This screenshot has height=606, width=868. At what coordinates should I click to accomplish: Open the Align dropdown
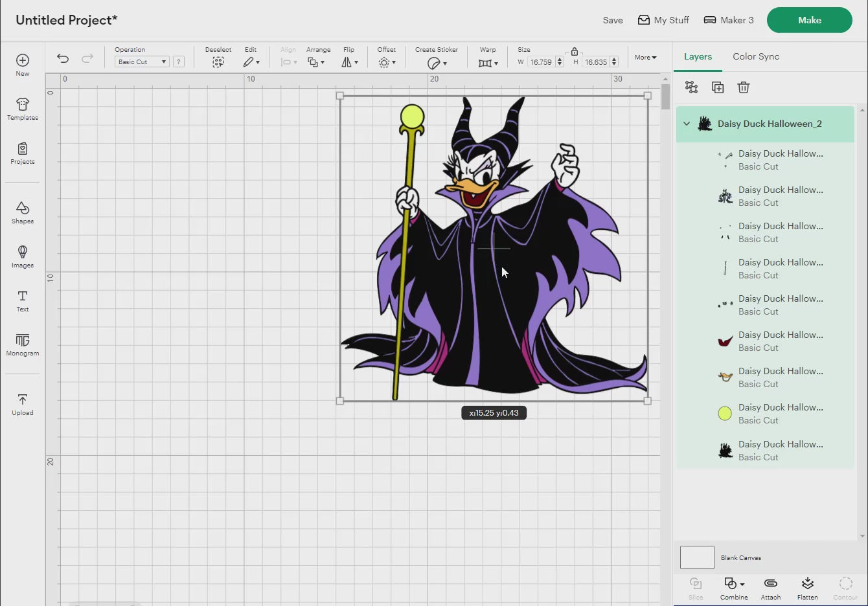click(289, 62)
